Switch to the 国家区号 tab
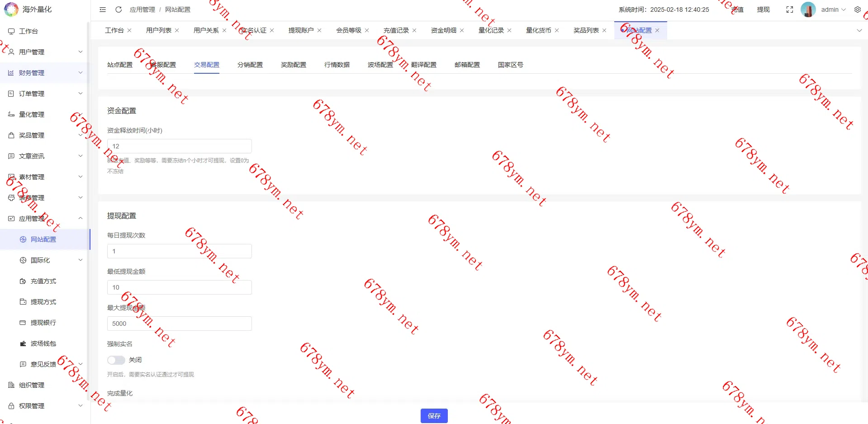 (x=511, y=65)
